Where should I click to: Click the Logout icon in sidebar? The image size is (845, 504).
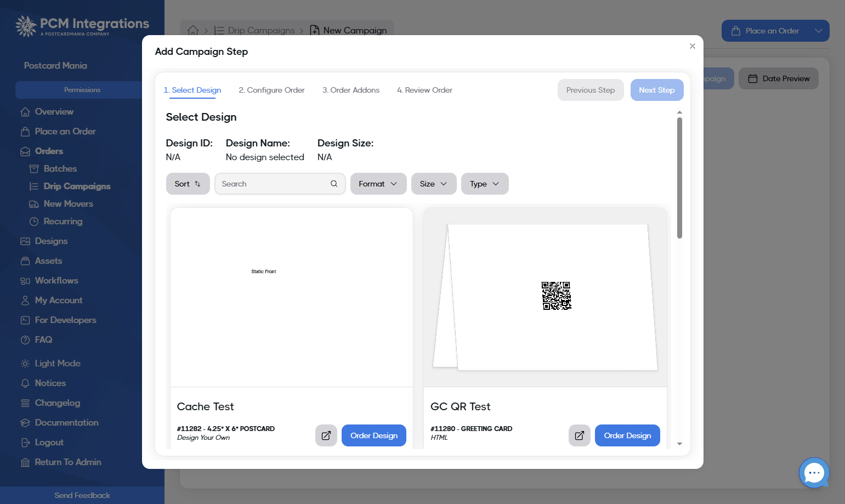coord(25,442)
